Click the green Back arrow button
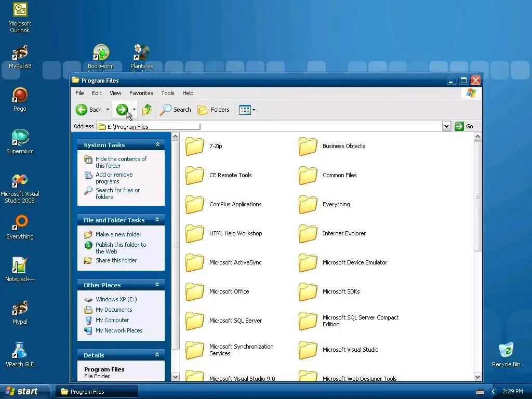 point(82,110)
